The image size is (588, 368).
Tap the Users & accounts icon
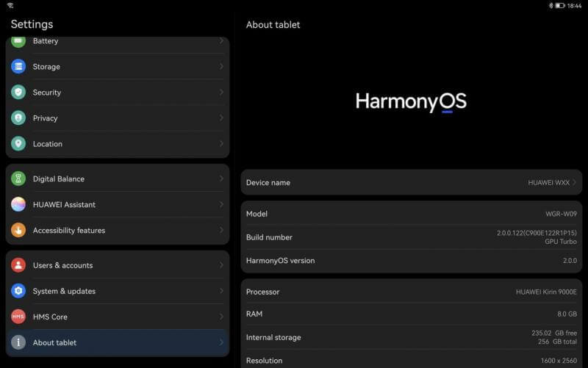[18, 266]
